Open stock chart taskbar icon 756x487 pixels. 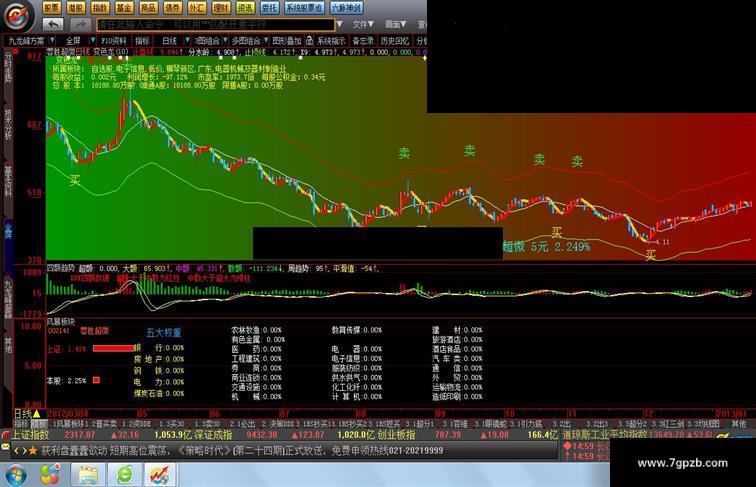tap(160, 474)
